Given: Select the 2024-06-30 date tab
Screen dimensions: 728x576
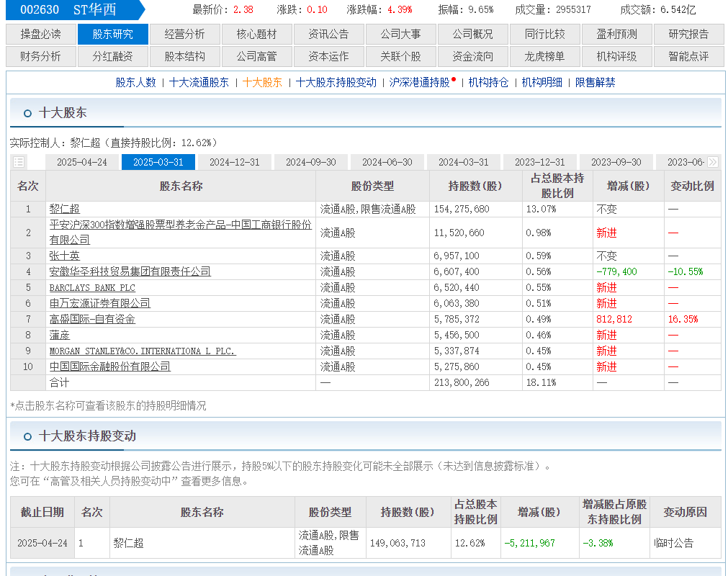Looking at the screenshot, I should pyautogui.click(x=387, y=162).
